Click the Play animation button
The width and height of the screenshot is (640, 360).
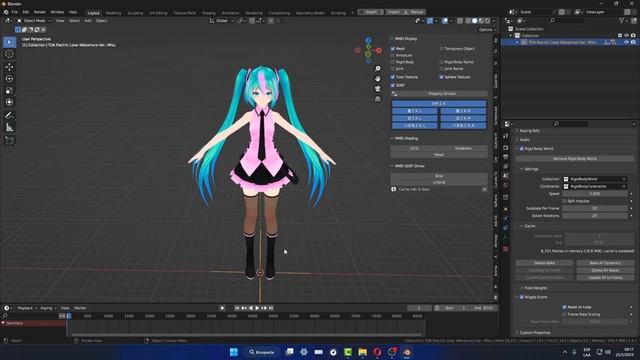coord(257,308)
